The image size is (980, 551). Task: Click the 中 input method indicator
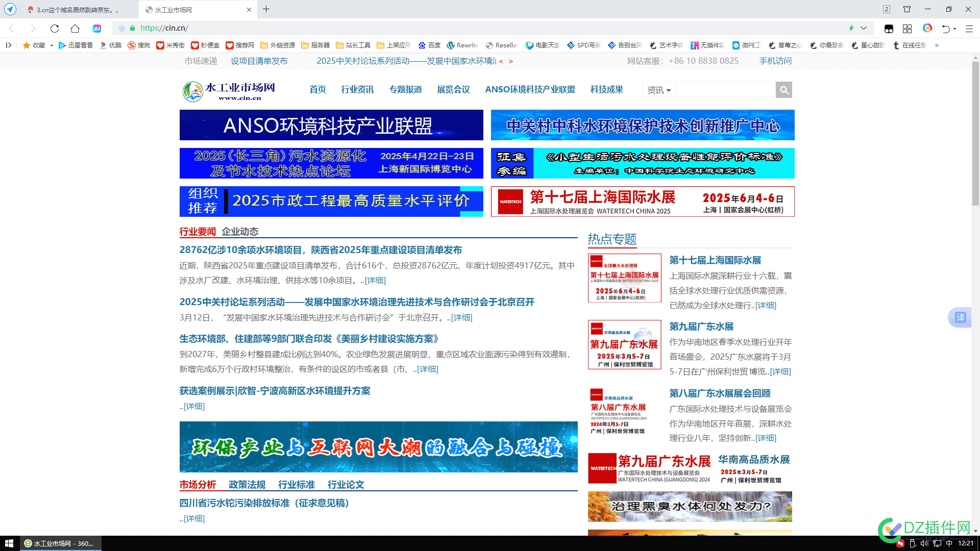[x=949, y=543]
